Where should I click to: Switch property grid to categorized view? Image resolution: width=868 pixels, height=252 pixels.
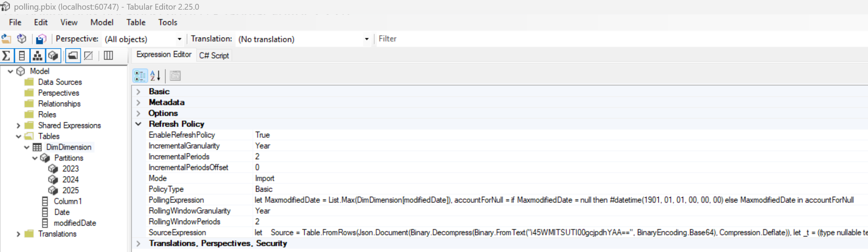coord(140,76)
